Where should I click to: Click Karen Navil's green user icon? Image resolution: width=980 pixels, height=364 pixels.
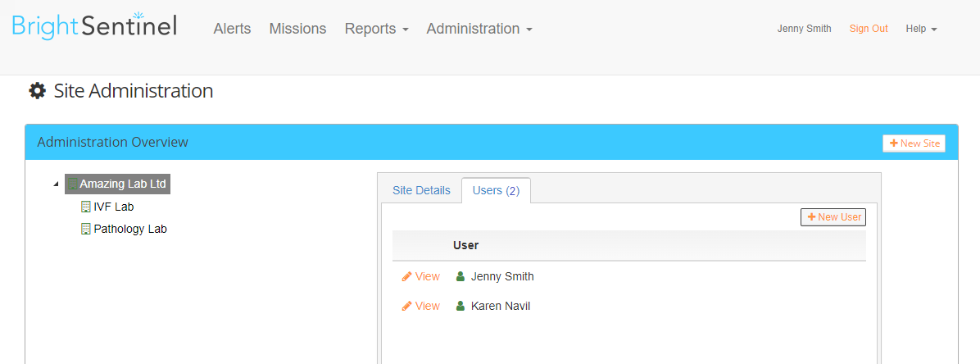coord(461,306)
